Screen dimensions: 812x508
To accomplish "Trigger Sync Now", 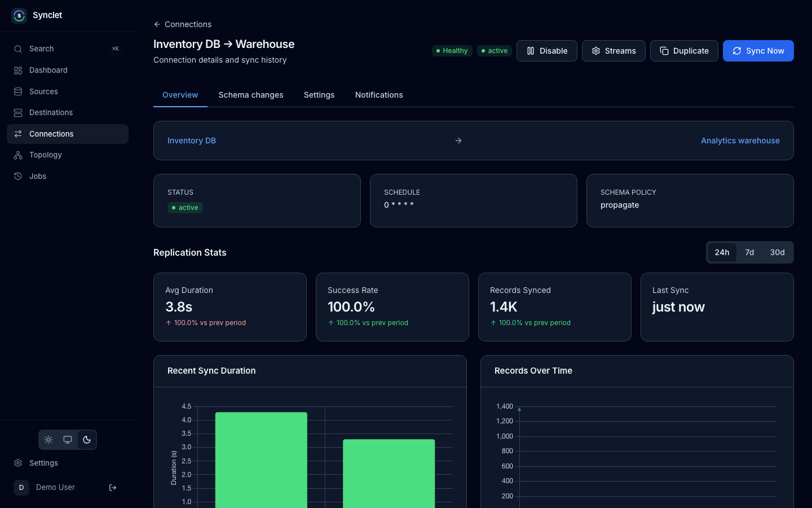I will pyautogui.click(x=758, y=51).
